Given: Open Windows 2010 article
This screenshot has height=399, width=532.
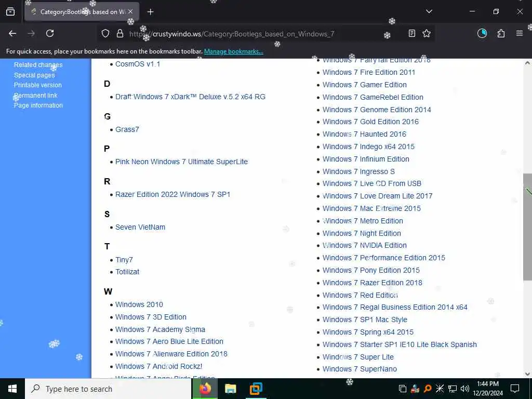Looking at the screenshot, I should [139, 304].
